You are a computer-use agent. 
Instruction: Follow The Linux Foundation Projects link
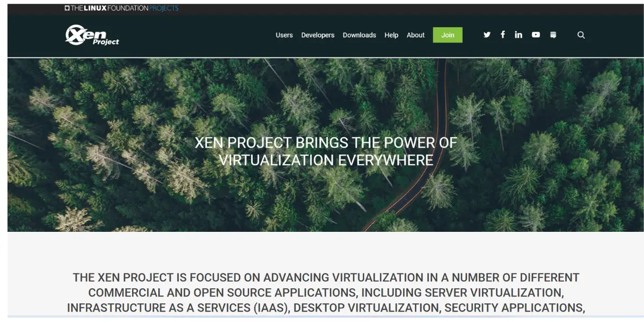[121, 8]
